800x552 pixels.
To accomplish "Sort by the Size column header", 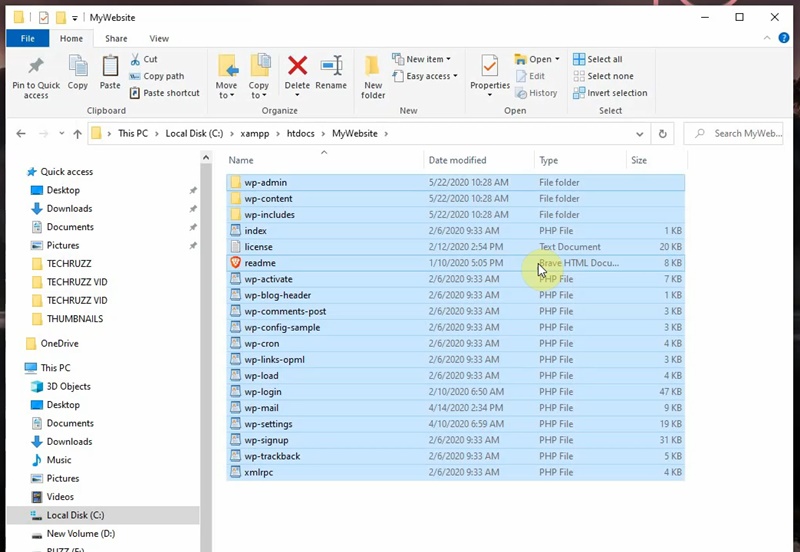I will [657, 160].
